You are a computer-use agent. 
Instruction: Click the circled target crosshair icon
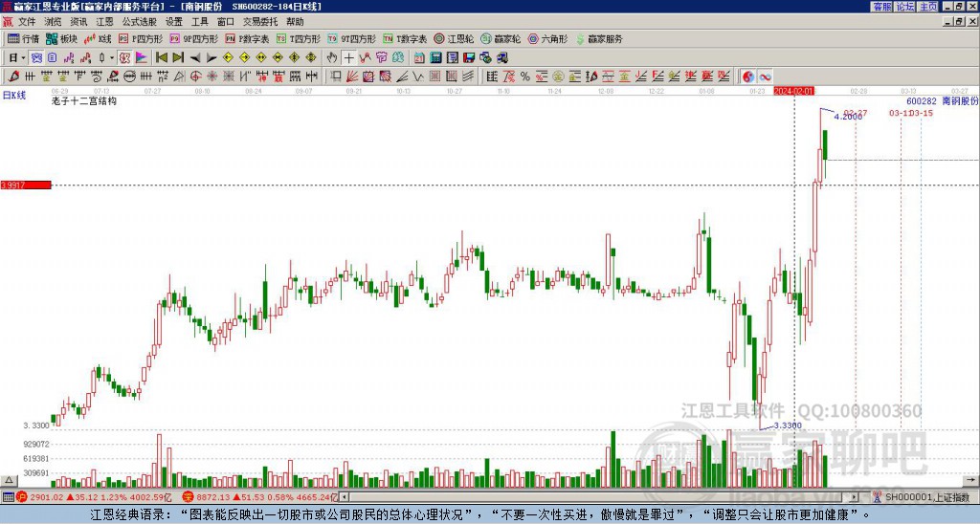point(195,76)
